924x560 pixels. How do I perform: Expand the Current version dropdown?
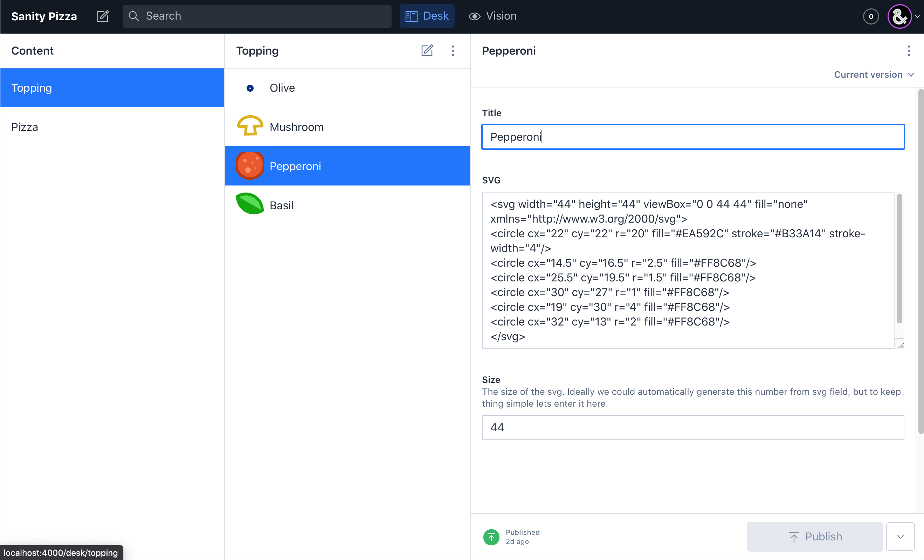pos(873,75)
